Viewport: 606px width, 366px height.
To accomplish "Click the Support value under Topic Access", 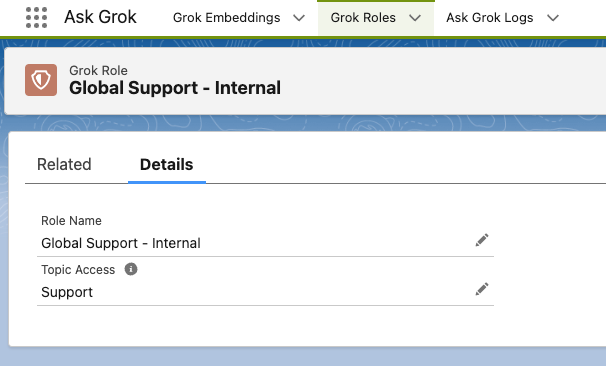I will click(67, 292).
